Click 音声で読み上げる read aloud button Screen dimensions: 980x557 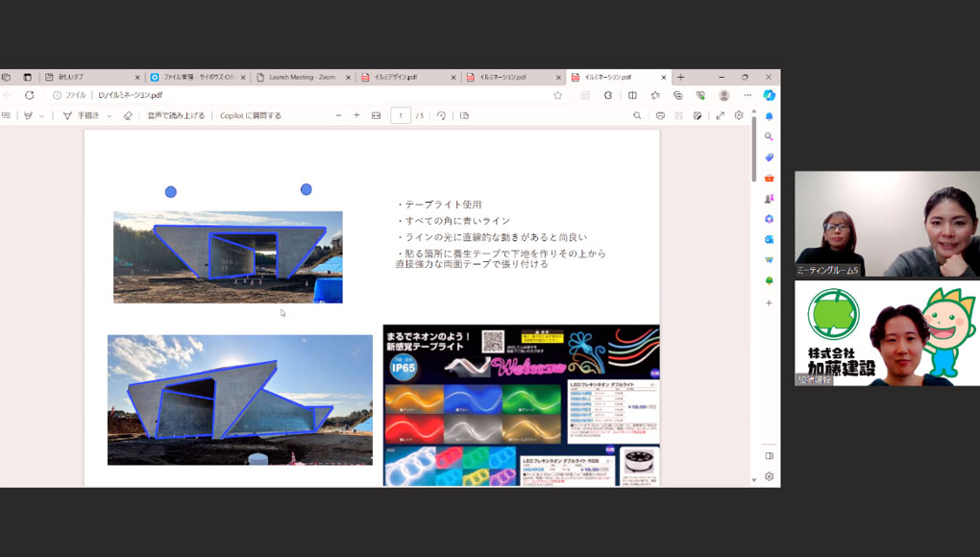tap(176, 115)
